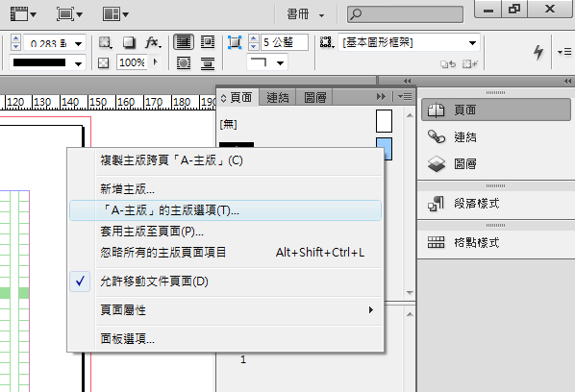Click clear overrides icon under object style
The height and width of the screenshot is (392, 575).
(448, 64)
